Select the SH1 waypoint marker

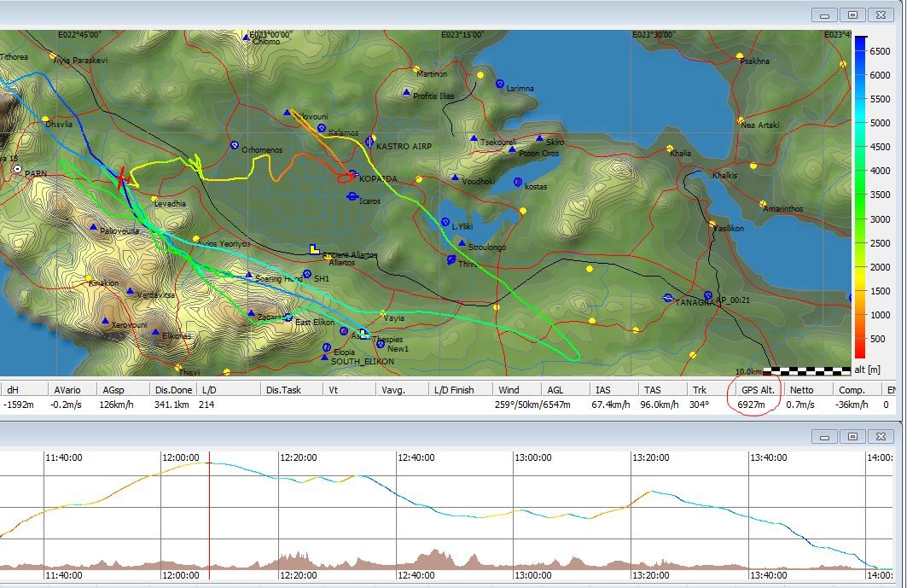tap(307, 274)
